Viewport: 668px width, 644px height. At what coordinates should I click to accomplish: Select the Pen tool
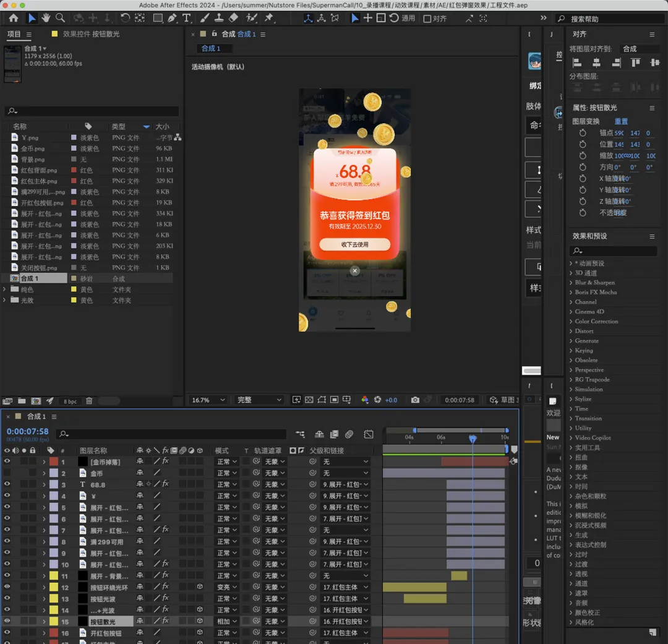tap(173, 18)
